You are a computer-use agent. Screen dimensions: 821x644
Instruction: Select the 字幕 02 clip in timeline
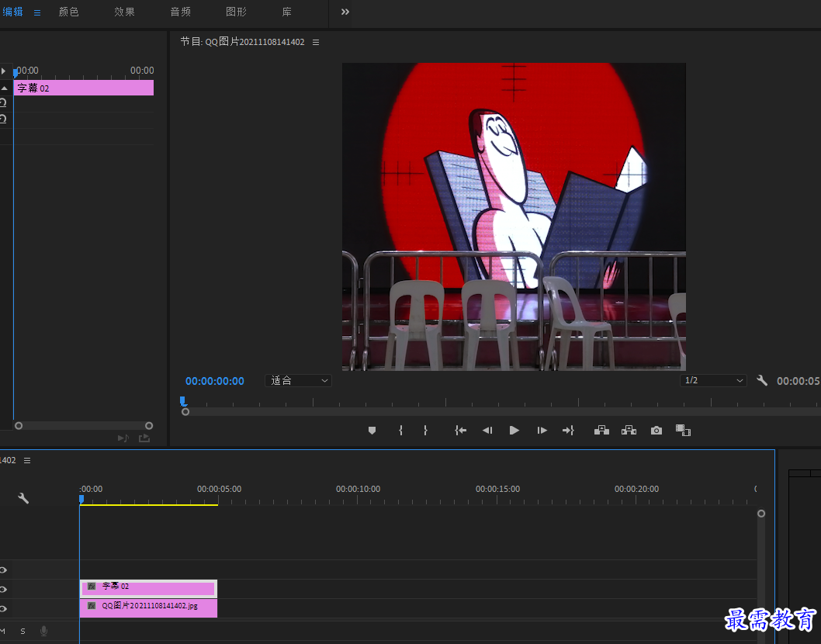tap(148, 588)
